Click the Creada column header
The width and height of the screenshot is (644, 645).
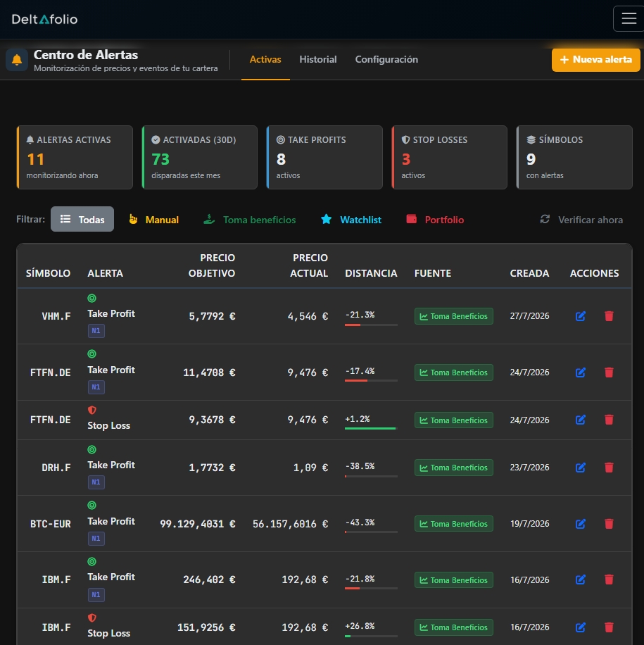coord(530,273)
